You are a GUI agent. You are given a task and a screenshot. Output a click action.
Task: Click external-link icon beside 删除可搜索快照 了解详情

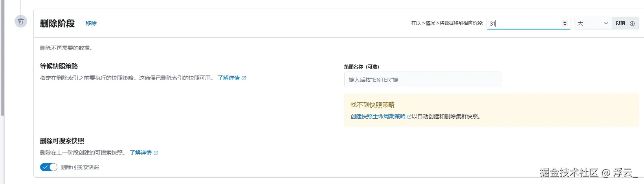pos(156,153)
